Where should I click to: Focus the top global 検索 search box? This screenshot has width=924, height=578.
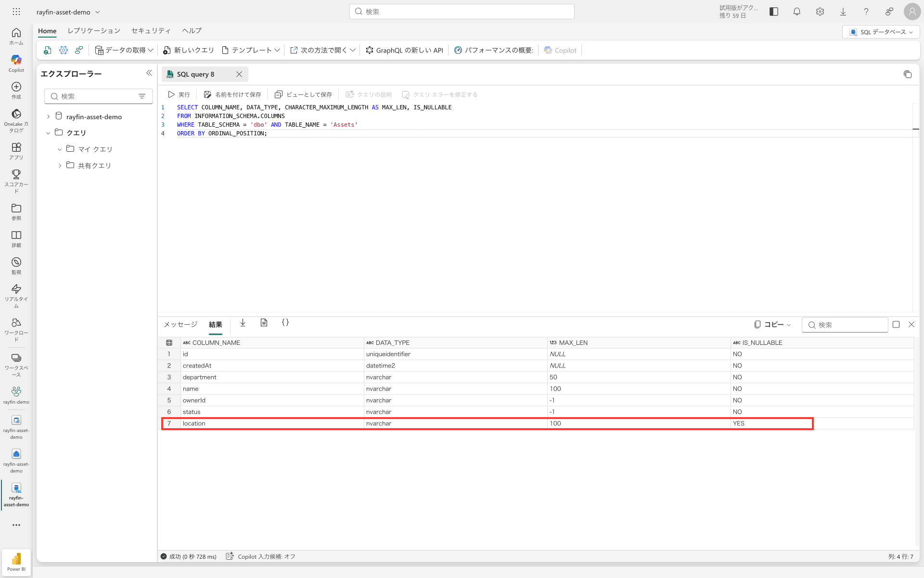462,12
